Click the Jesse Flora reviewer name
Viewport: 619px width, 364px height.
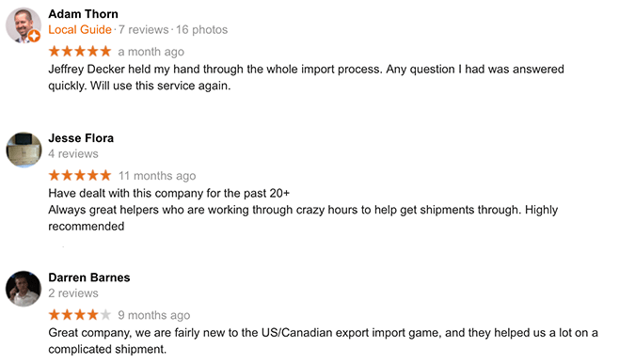81,138
